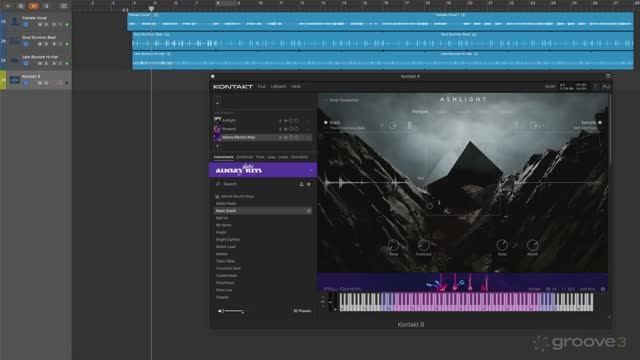Record-arm the Female Vocal track
640x360 pixels.
pos(54,24)
